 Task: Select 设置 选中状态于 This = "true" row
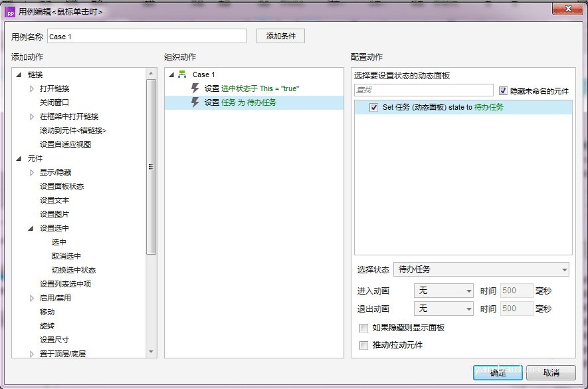pyautogui.click(x=254, y=88)
